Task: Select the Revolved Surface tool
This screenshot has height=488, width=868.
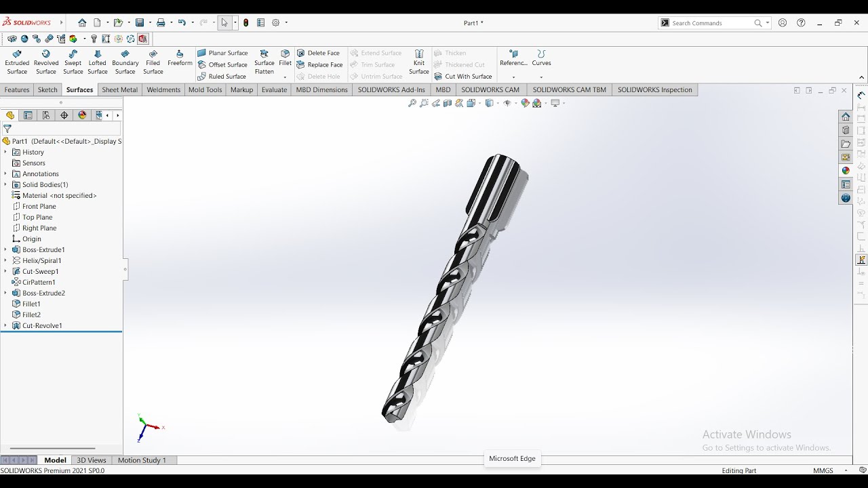Action: coord(46,62)
